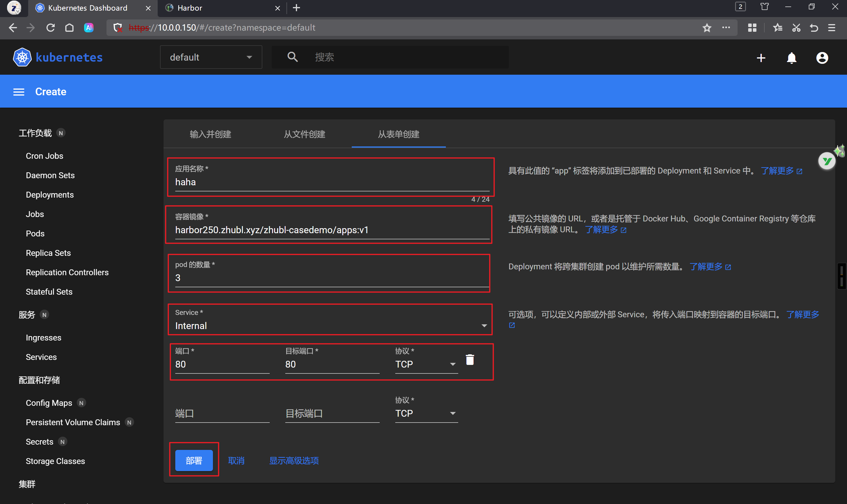The width and height of the screenshot is (847, 504).
Task: Open notifications bell icon
Action: tap(791, 58)
